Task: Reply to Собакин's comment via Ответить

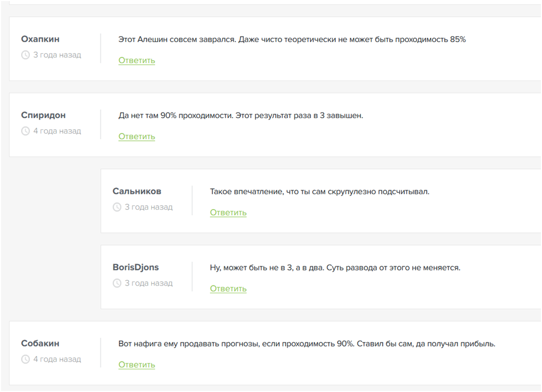Action: [136, 364]
